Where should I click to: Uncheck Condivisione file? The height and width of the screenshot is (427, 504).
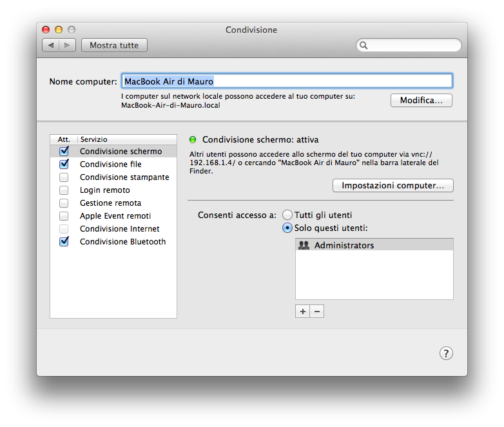(64, 164)
